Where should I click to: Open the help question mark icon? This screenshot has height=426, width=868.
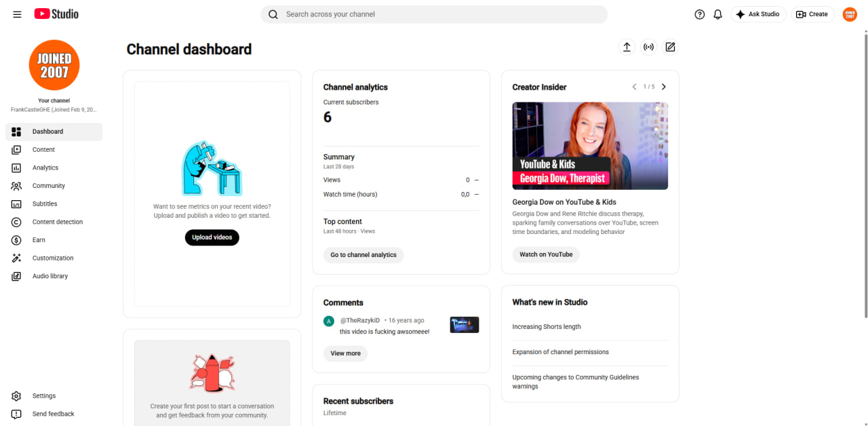tap(700, 14)
